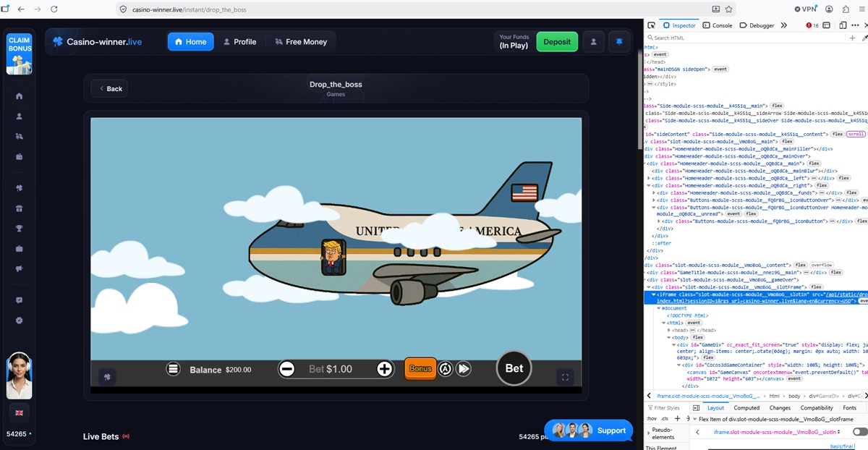The image size is (868, 450).
Task: Toggle :hov pseudo-class panel
Action: [x=651, y=419]
